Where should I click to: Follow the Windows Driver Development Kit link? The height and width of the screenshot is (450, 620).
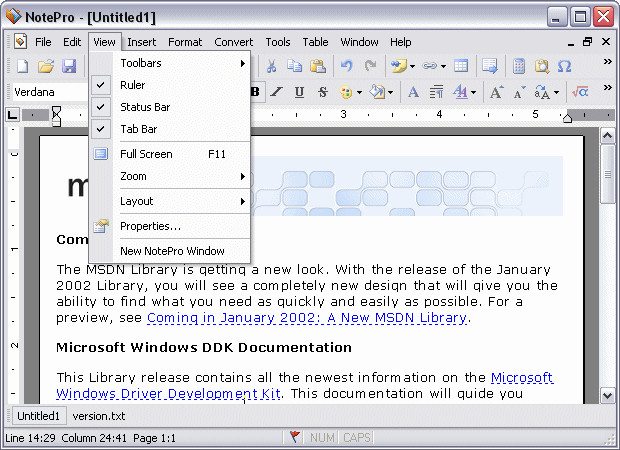point(168,393)
